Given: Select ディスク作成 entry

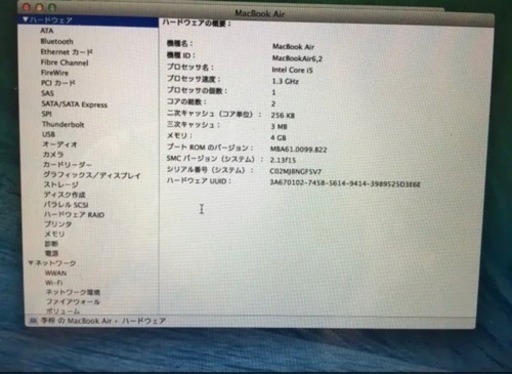Looking at the screenshot, I should tap(65, 194).
